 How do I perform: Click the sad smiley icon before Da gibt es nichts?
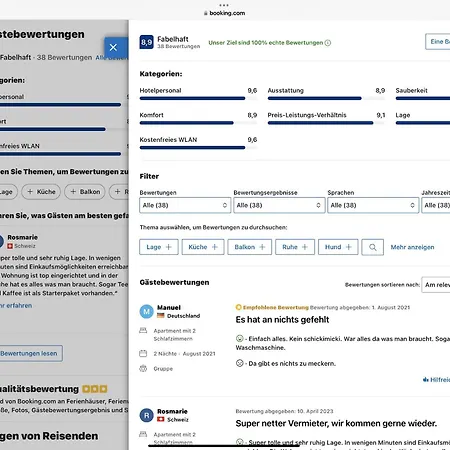(x=239, y=363)
